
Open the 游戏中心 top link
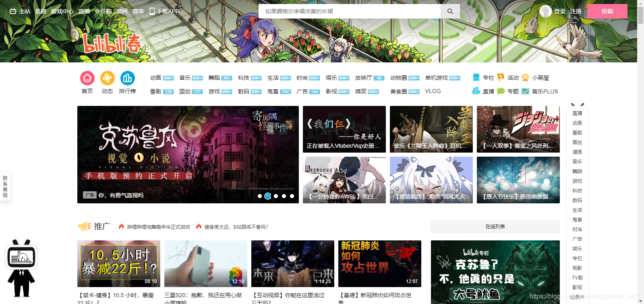pos(62,11)
